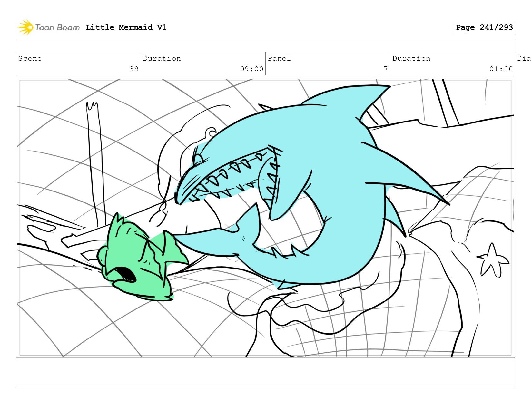This screenshot has width=532, height=411.
Task: Click the empty notes box below the panel
Action: [x=265, y=373]
